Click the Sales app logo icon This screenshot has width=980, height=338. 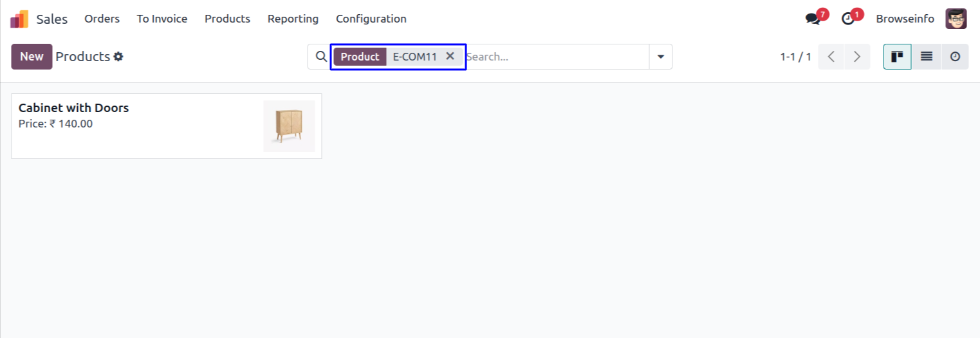tap(19, 19)
